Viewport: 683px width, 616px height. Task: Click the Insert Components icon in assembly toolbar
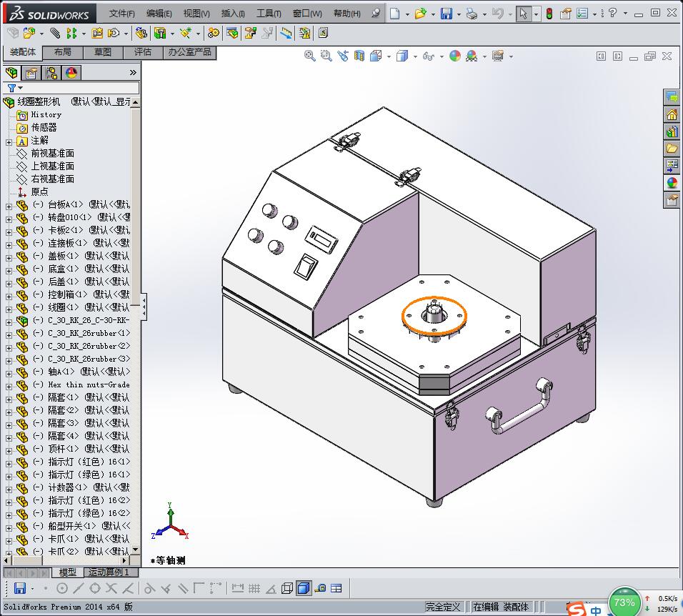pos(29,33)
